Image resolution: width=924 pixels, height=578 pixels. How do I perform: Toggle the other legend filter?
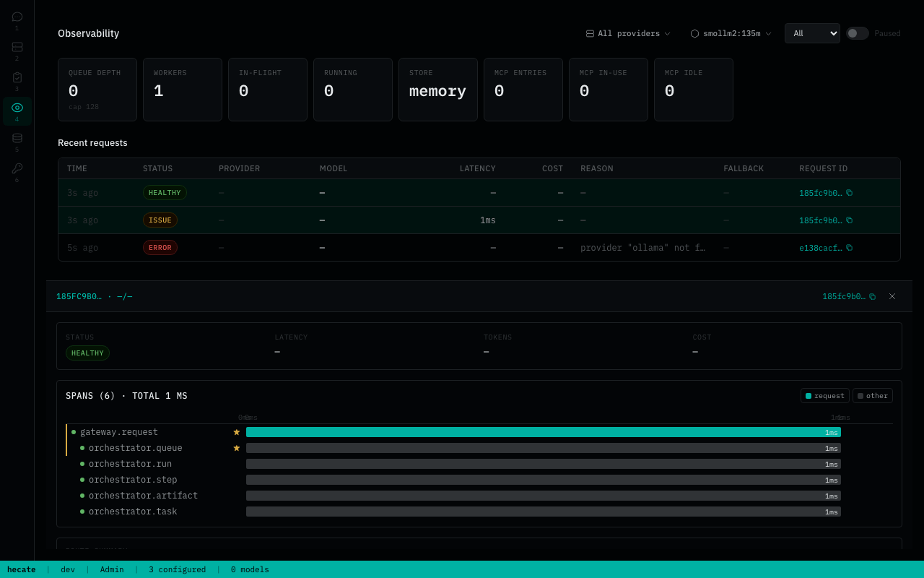(x=873, y=396)
